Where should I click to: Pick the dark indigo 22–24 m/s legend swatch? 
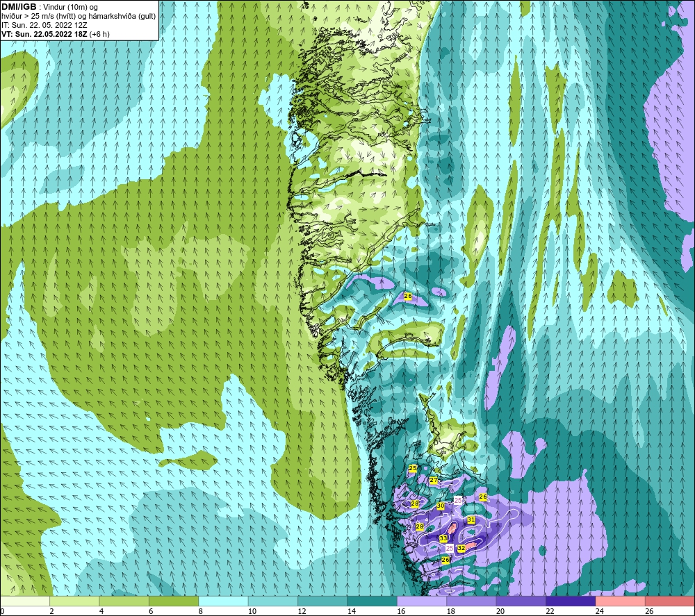tap(571, 601)
